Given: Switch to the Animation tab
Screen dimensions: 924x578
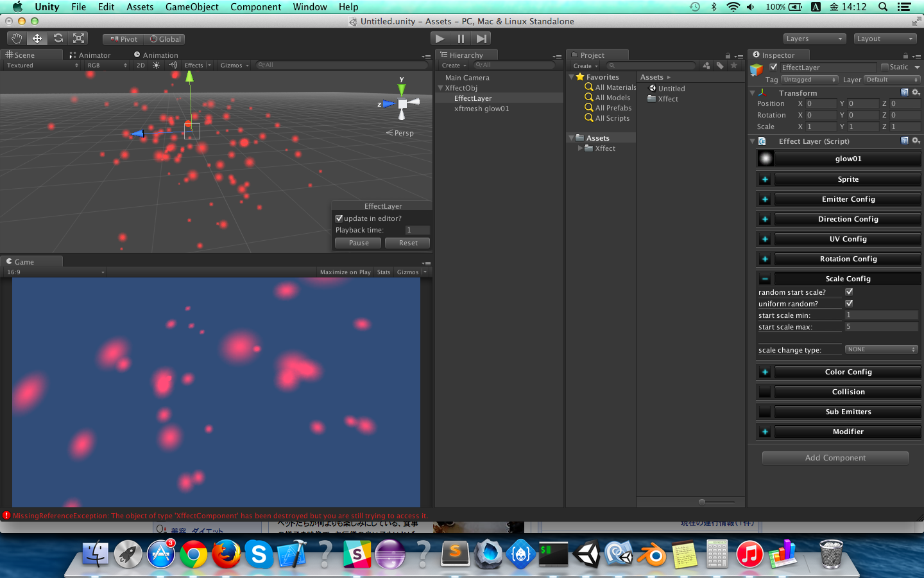Looking at the screenshot, I should point(156,55).
